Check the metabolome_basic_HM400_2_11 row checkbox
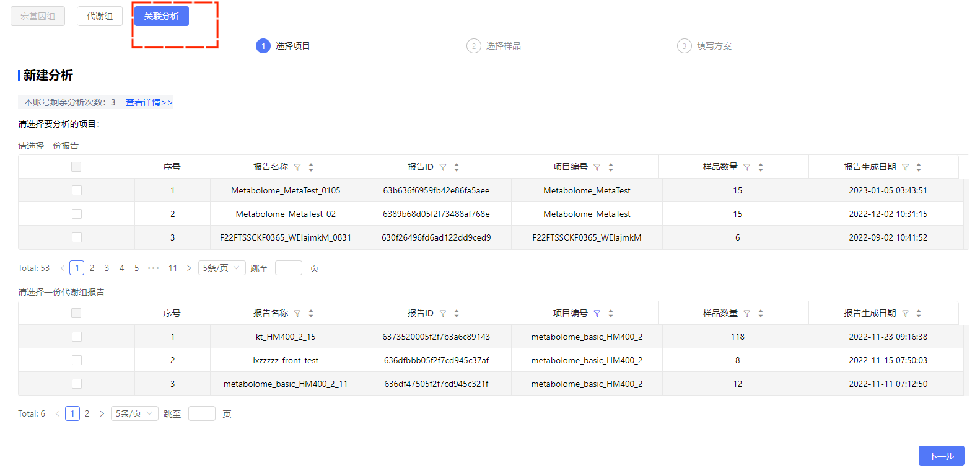Screen dimensions: 980x473 tap(77, 384)
